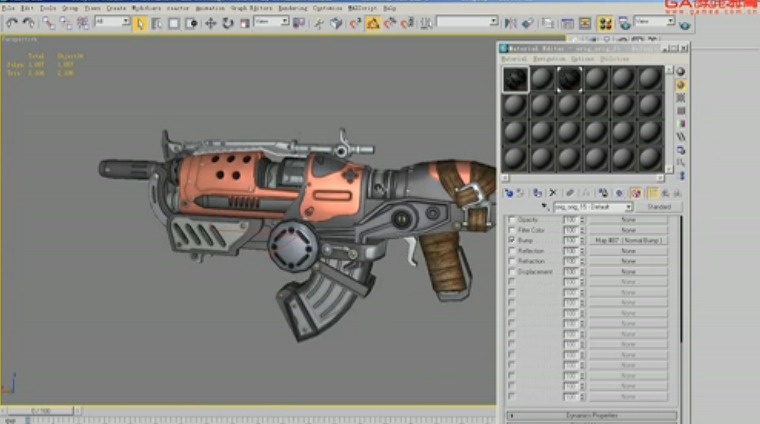The width and height of the screenshot is (760, 424).
Task: Open the Rendering menu
Action: click(x=293, y=8)
